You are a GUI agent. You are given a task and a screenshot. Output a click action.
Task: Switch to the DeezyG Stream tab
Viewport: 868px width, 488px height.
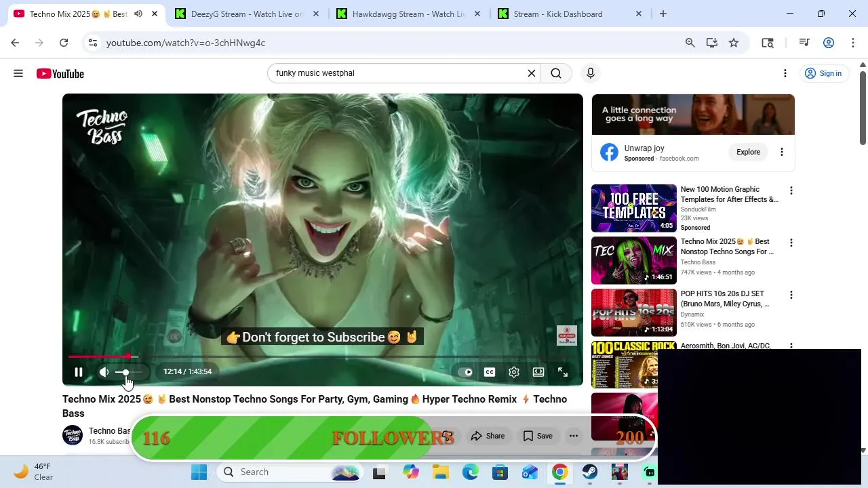point(247,14)
